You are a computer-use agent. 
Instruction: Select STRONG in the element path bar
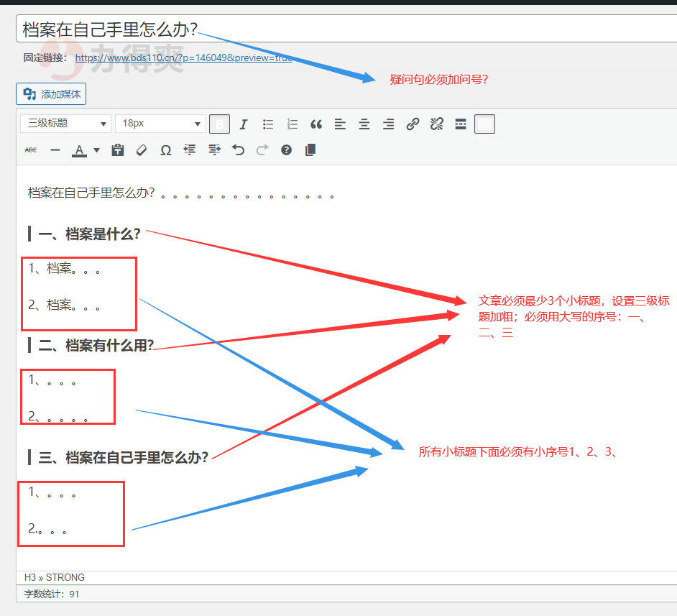point(65,578)
